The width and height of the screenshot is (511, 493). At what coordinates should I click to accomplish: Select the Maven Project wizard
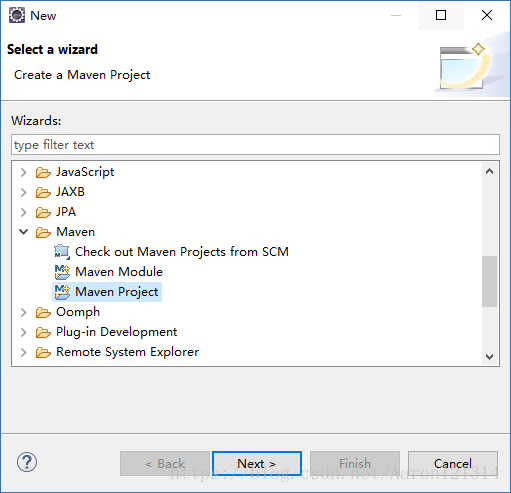[117, 292]
